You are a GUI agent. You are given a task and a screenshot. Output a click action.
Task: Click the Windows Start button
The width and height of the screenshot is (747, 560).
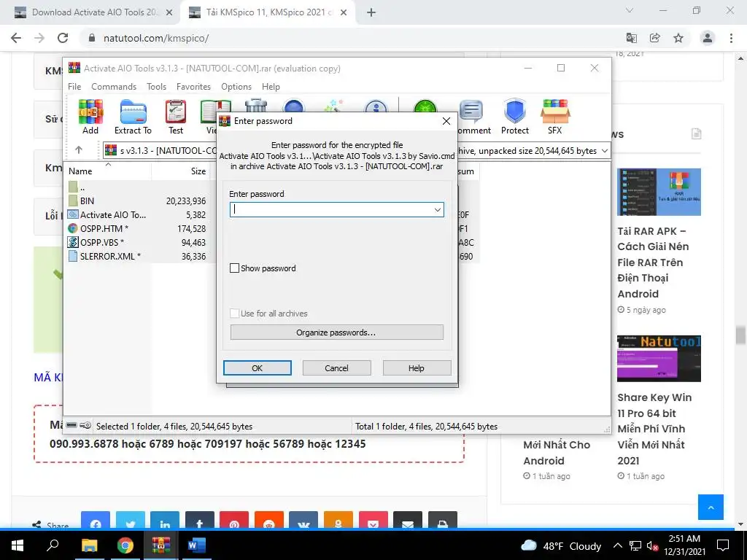[x=18, y=545]
